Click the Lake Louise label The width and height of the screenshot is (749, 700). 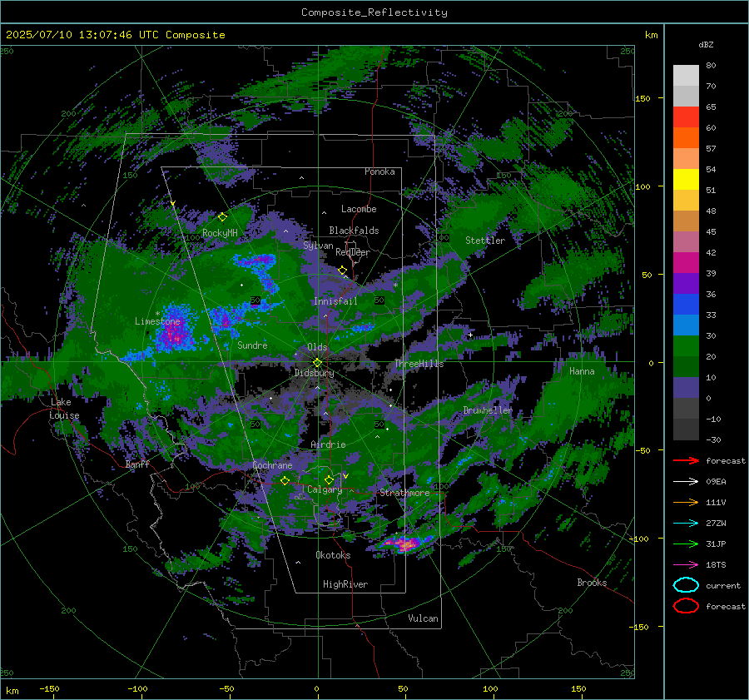click(64, 409)
